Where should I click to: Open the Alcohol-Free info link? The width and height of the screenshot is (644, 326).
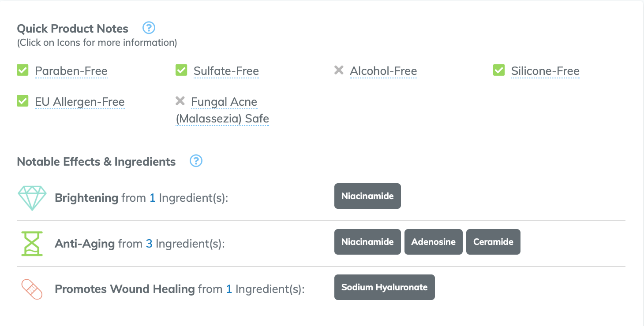pos(383,71)
